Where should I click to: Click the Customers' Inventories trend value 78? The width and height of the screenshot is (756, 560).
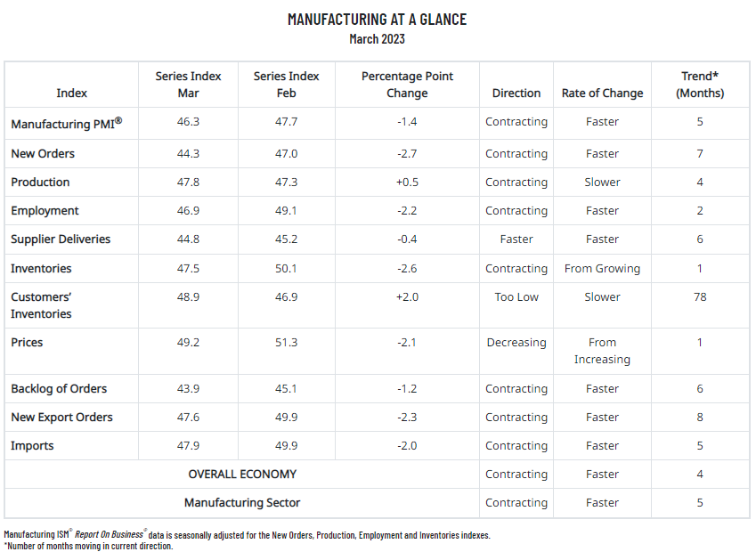tap(700, 296)
